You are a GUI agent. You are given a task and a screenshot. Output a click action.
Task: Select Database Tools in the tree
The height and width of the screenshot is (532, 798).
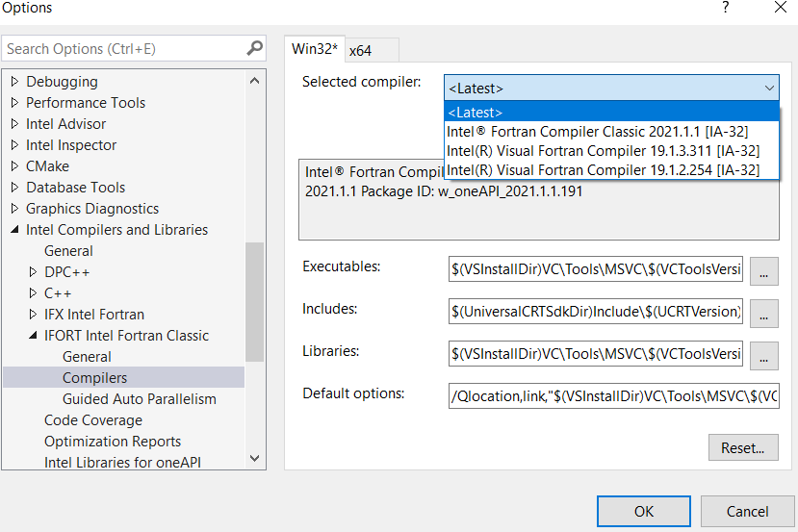[x=76, y=188]
